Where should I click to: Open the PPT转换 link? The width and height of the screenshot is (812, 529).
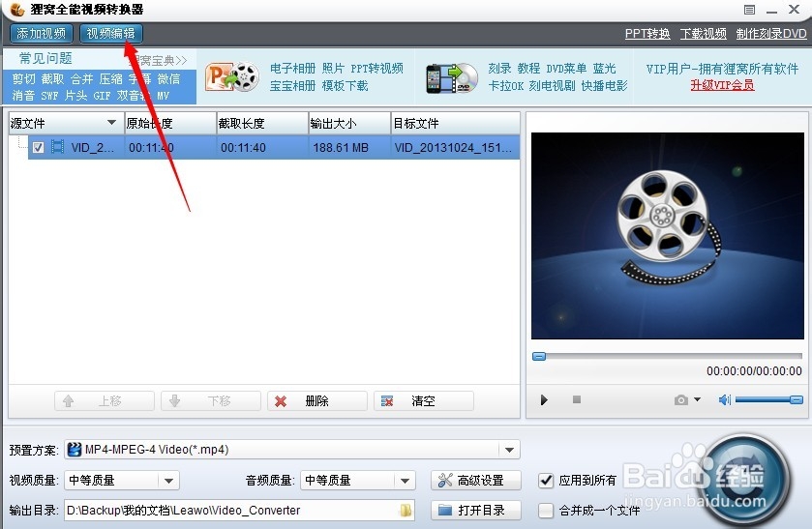[647, 34]
